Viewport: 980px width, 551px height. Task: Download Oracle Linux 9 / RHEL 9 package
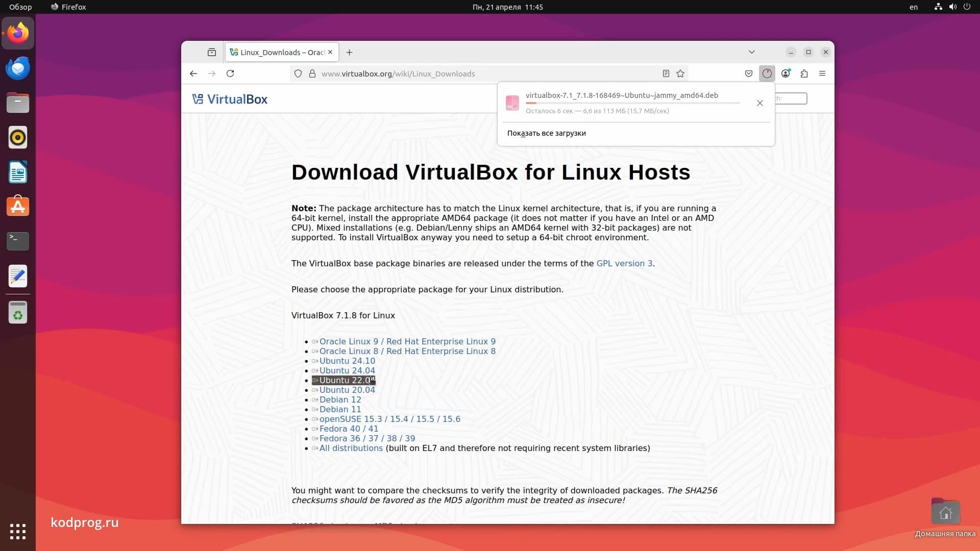coord(407,341)
